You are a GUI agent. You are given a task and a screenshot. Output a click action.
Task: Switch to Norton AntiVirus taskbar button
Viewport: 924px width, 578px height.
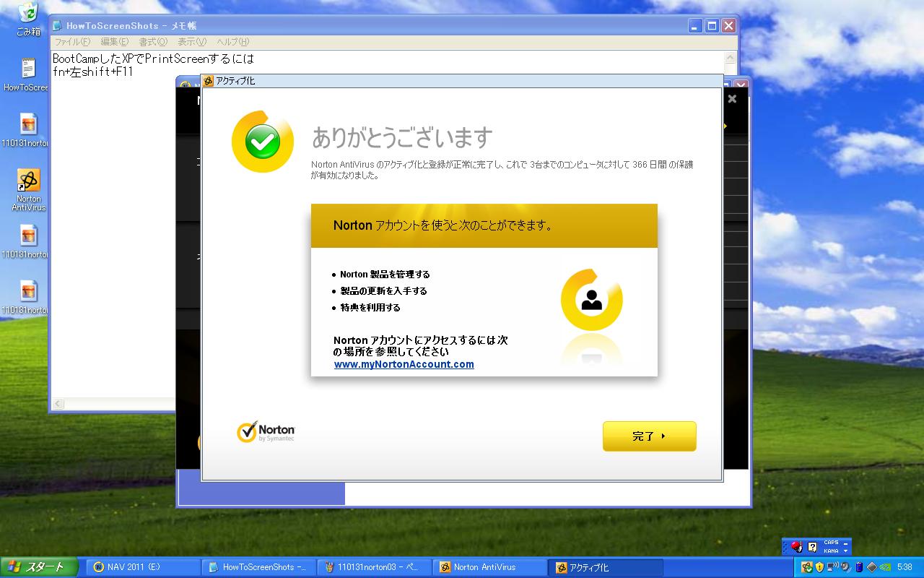[x=490, y=567]
